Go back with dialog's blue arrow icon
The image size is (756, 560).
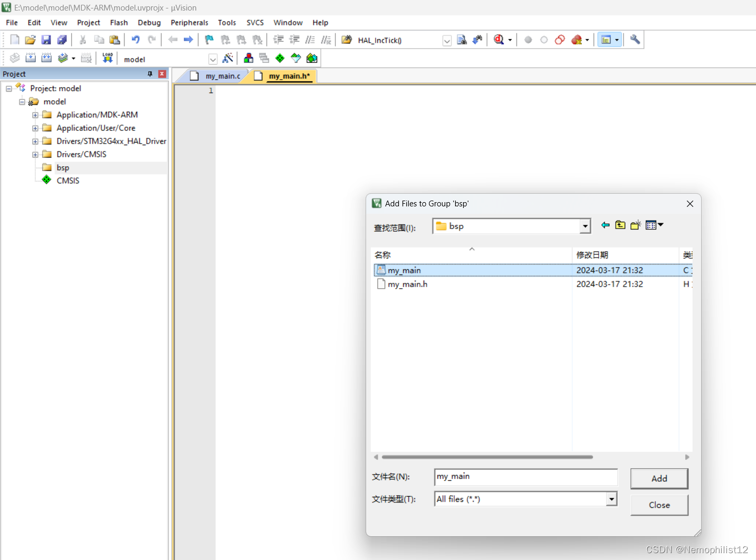point(605,225)
